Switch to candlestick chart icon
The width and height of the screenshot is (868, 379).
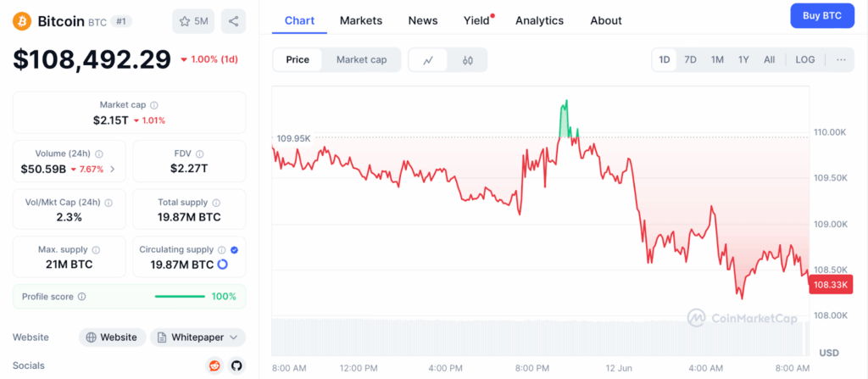pyautogui.click(x=467, y=60)
